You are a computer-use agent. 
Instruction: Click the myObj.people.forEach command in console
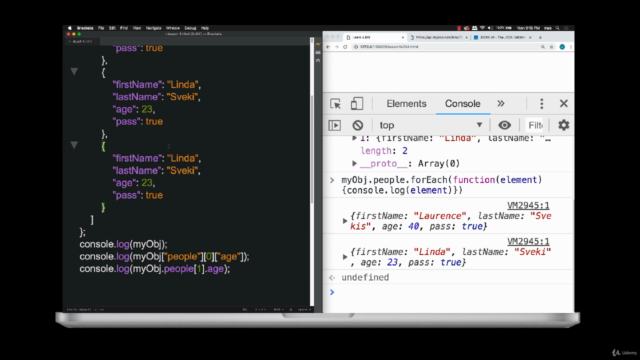[x=442, y=185]
